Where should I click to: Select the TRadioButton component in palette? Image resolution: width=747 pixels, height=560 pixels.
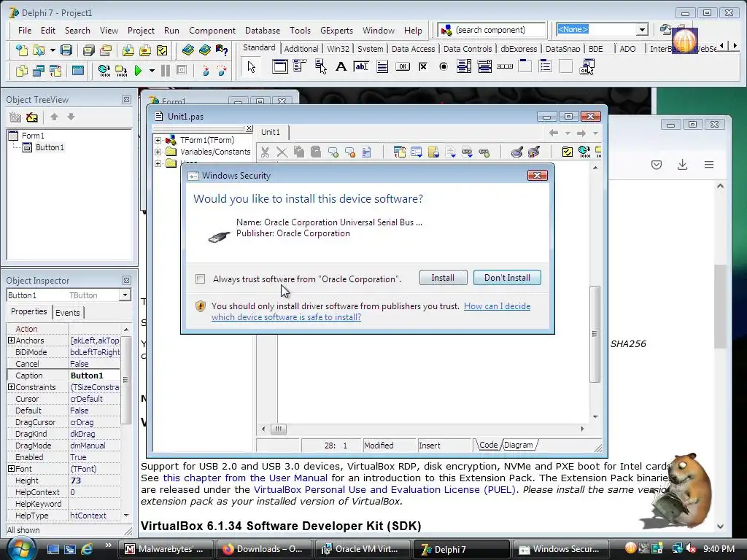coord(444,66)
